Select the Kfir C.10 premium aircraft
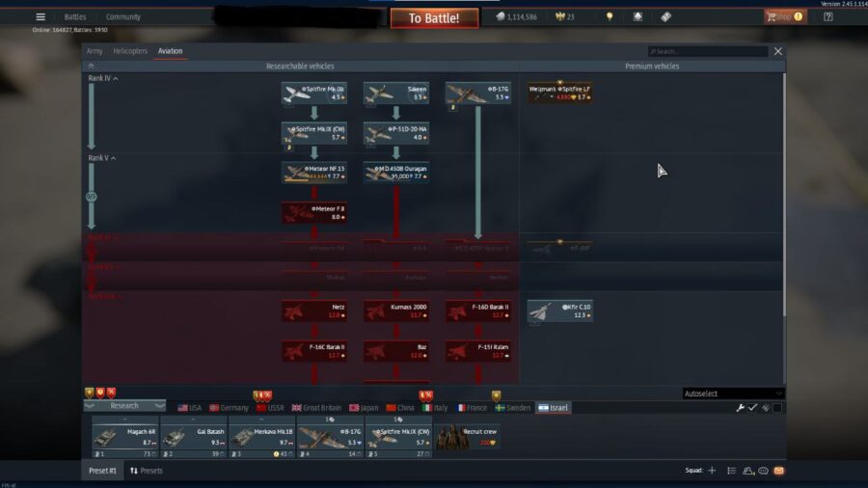 point(559,311)
